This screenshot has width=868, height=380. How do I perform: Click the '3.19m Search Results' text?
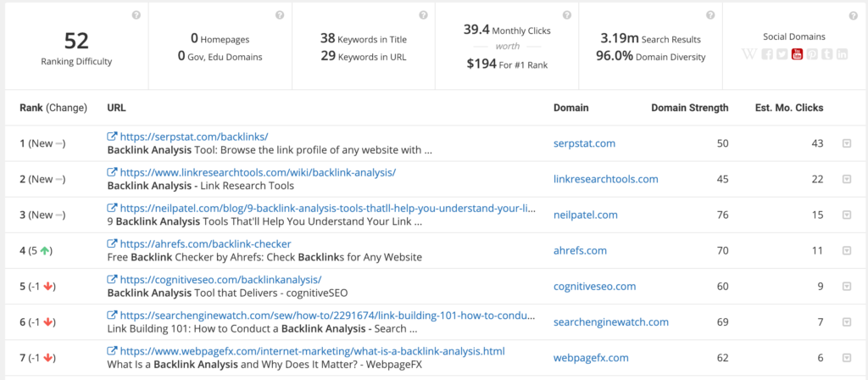click(x=651, y=39)
